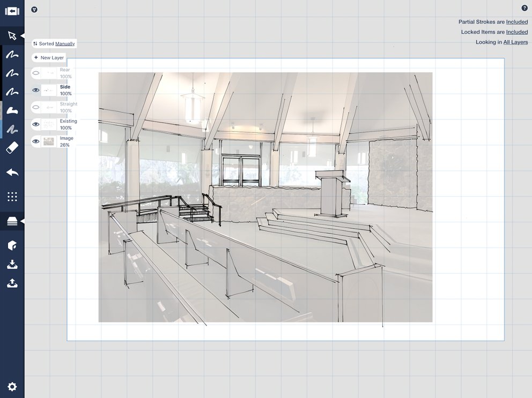The height and width of the screenshot is (398, 532).
Task: Click the gallery icon at top left
Action: coord(12,10)
